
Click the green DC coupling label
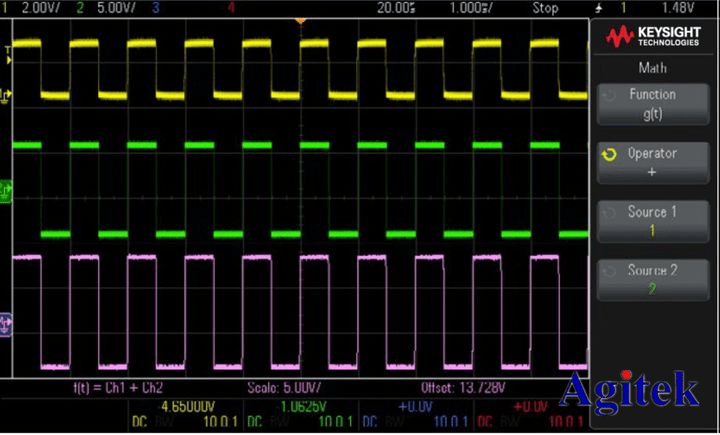coord(255,422)
